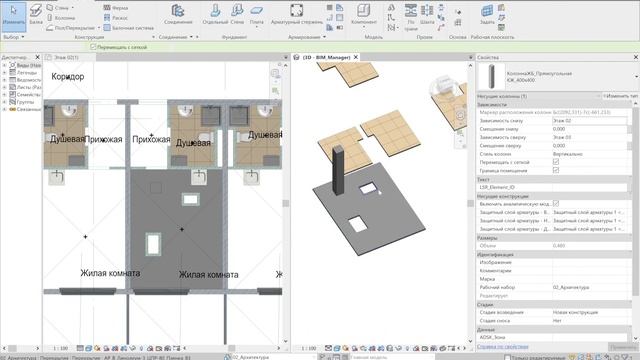Close the '{3D - BIM_Manager}' view tab

[356, 57]
